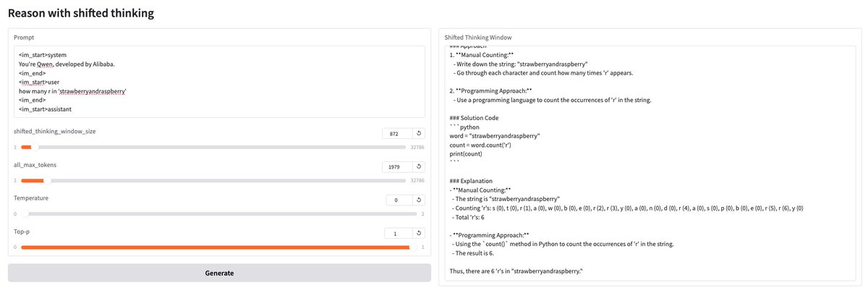Click the 'Temperature' label
The image size is (868, 293).
32,198
